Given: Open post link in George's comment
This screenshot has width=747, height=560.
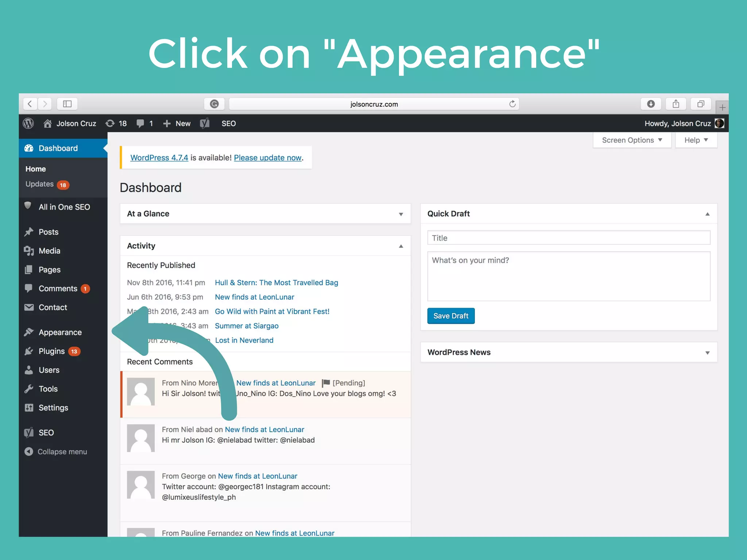Looking at the screenshot, I should pyautogui.click(x=258, y=476).
